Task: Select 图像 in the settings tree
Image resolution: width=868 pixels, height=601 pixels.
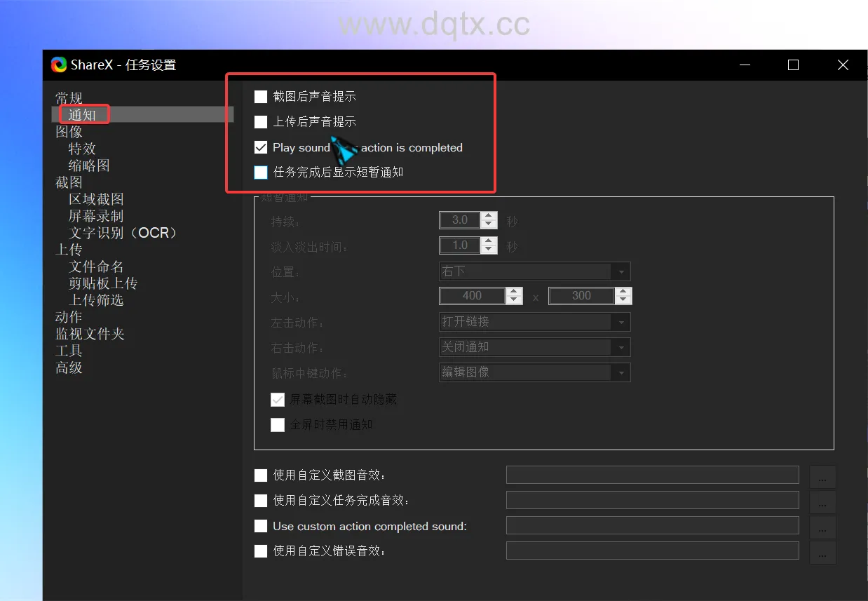Action: (x=69, y=132)
